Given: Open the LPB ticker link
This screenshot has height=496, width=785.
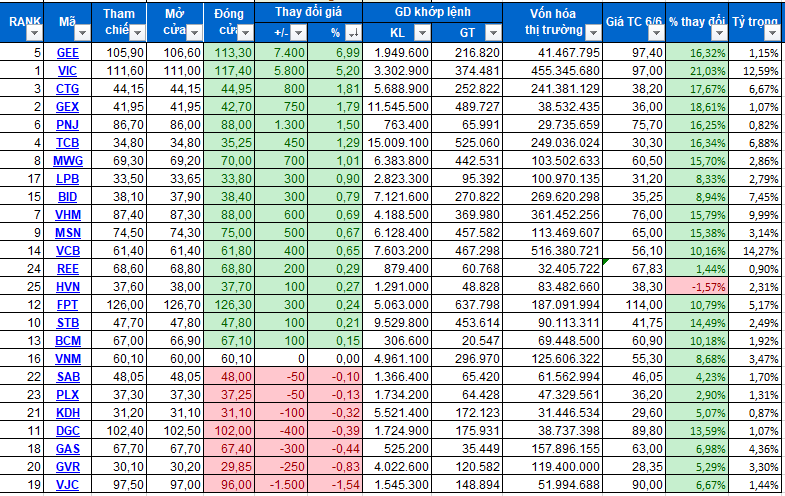Looking at the screenshot, I should [x=68, y=179].
